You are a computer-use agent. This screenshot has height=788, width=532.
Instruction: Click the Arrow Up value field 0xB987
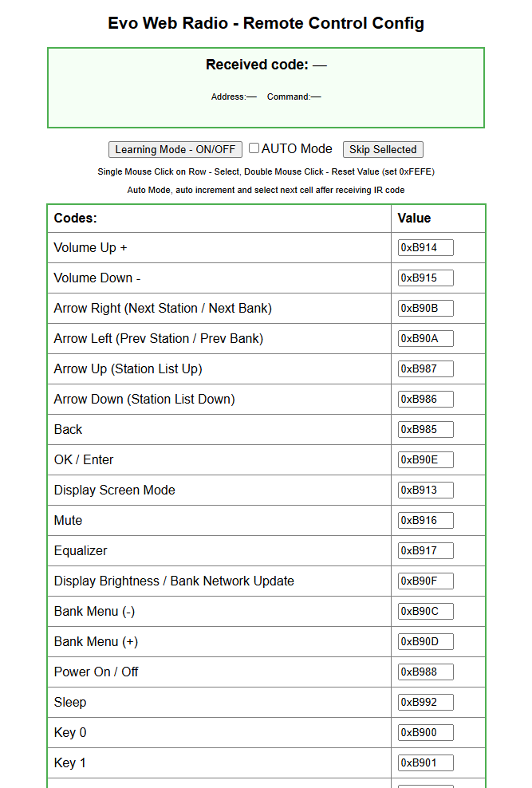click(x=425, y=368)
